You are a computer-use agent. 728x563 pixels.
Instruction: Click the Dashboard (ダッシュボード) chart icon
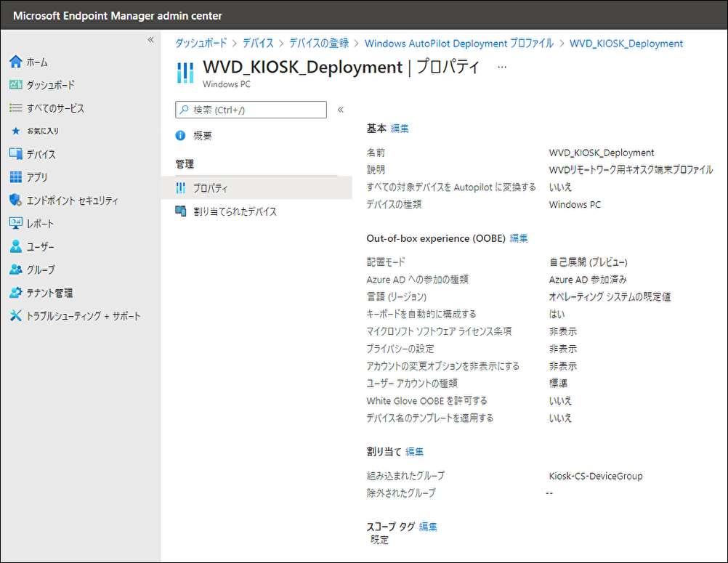click(16, 84)
